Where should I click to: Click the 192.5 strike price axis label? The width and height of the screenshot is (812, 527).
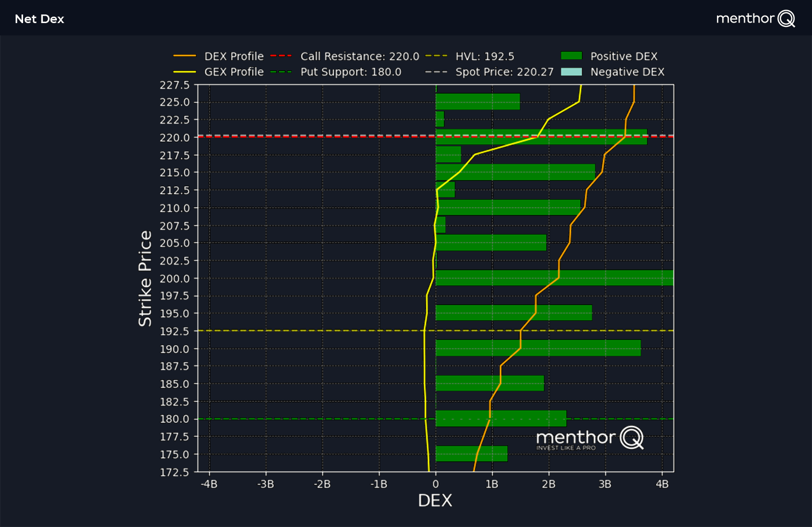click(175, 331)
